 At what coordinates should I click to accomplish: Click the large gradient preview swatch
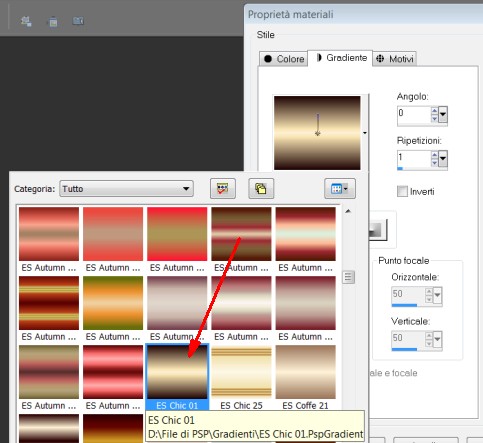(x=317, y=133)
